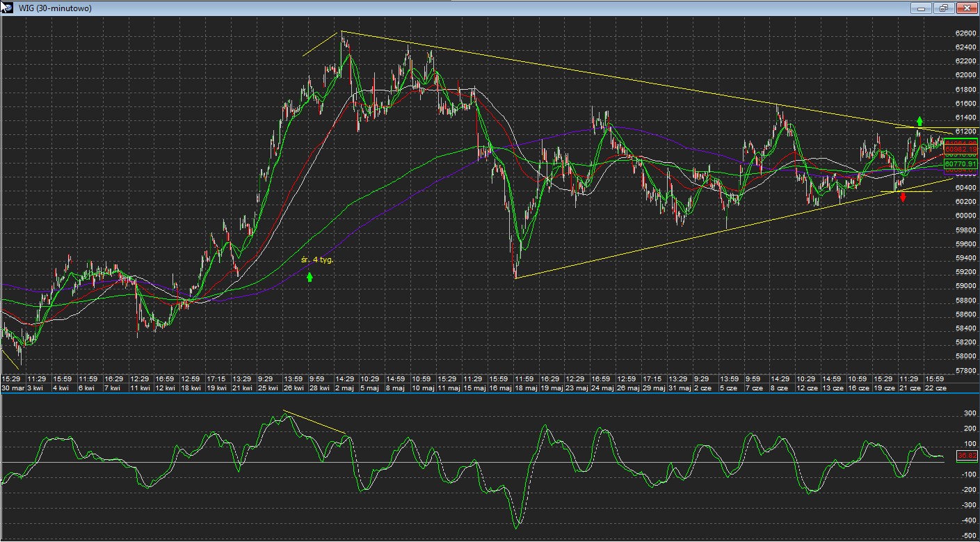Viewport: 980px width, 542px height.
Task: Click the 58400 price axis label
Action: click(965, 328)
